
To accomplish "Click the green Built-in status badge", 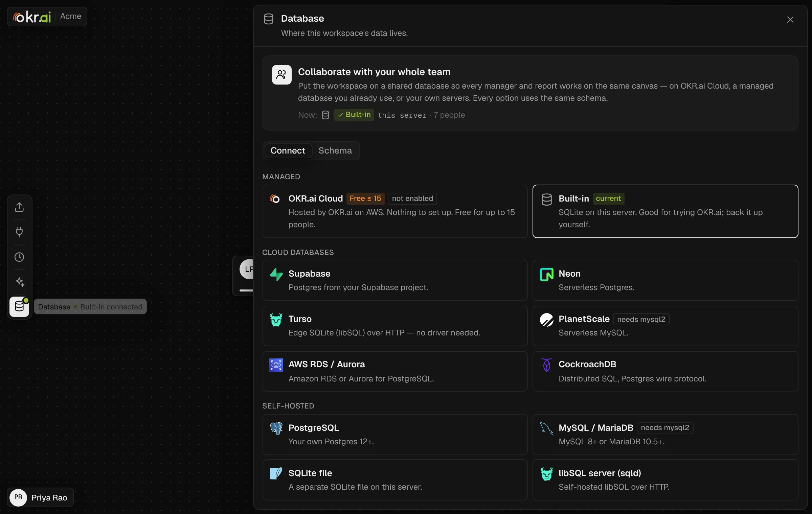I will [x=354, y=115].
